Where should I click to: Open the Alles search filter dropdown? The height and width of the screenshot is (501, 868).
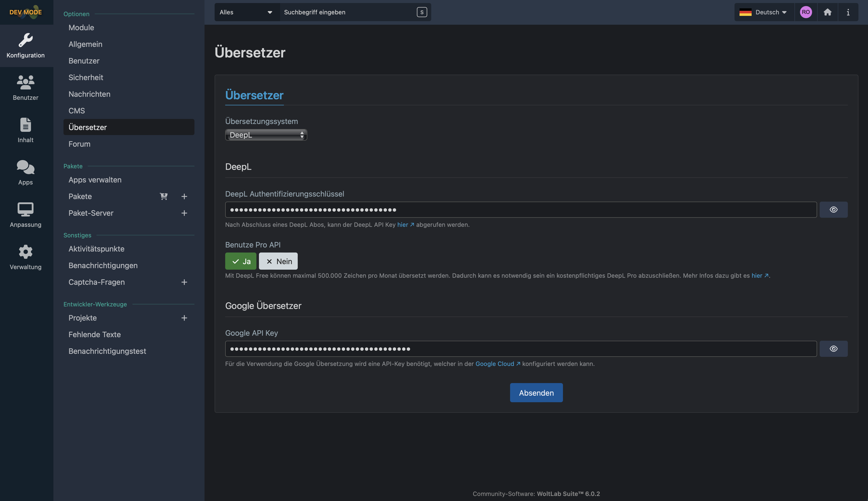tap(246, 12)
